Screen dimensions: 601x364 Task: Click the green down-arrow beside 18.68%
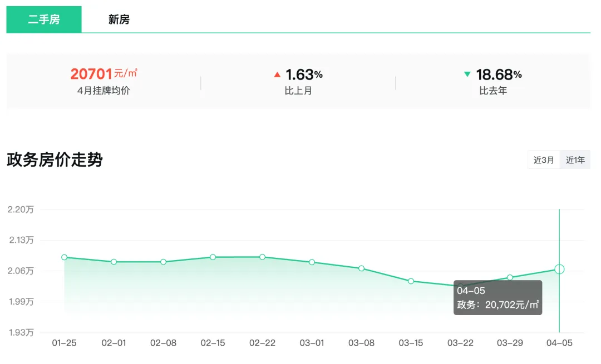pos(467,74)
